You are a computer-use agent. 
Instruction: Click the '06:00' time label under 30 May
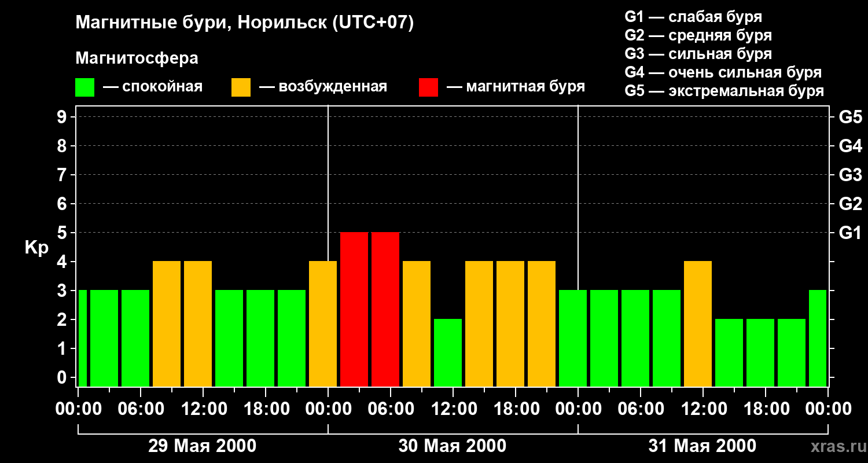391,409
